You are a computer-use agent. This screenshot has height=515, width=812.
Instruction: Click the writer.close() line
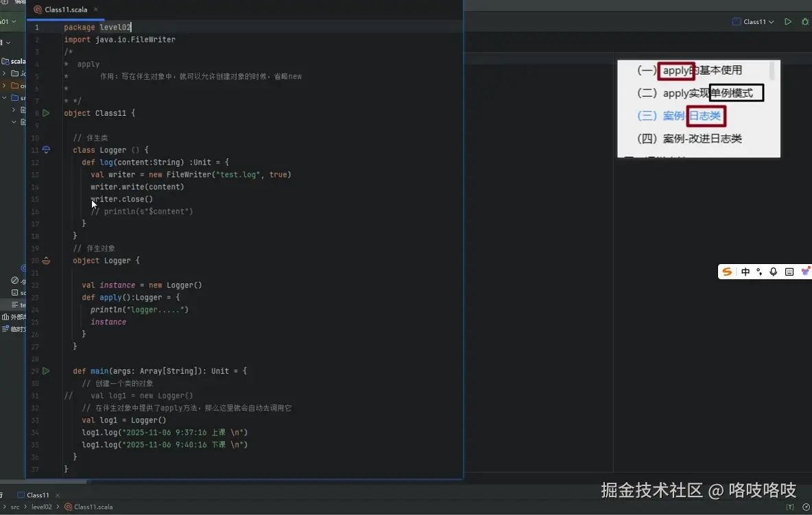(121, 200)
